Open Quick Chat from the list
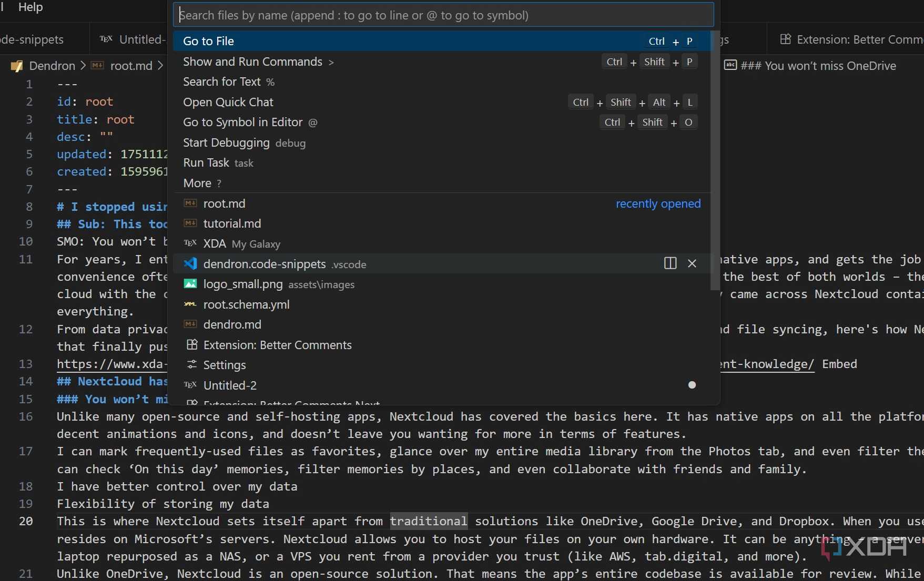This screenshot has width=924, height=581. 442,102
